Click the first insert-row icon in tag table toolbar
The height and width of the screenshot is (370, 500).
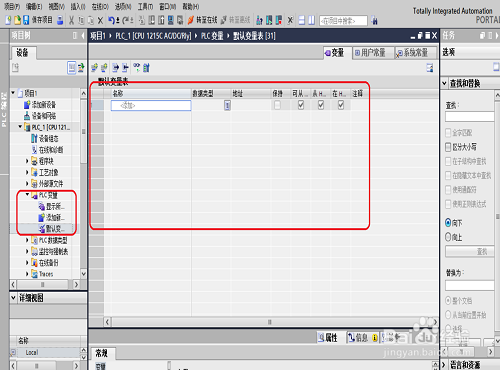click(95, 68)
